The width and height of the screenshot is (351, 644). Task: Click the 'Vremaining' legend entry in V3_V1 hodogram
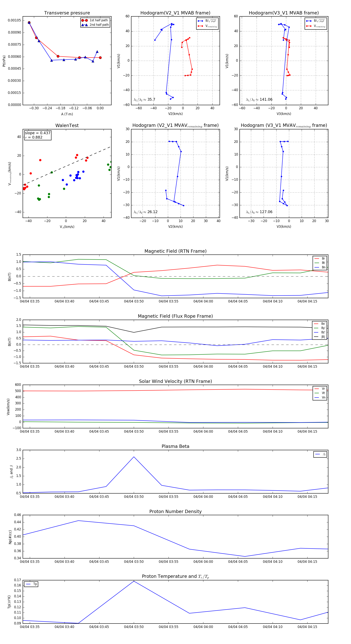[316, 26]
